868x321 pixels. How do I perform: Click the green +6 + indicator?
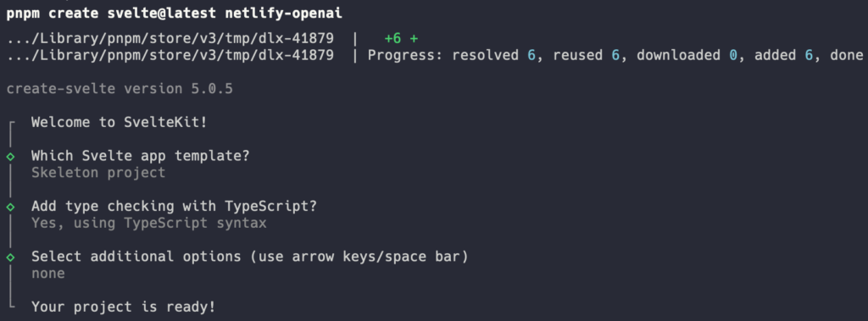pyautogui.click(x=401, y=39)
